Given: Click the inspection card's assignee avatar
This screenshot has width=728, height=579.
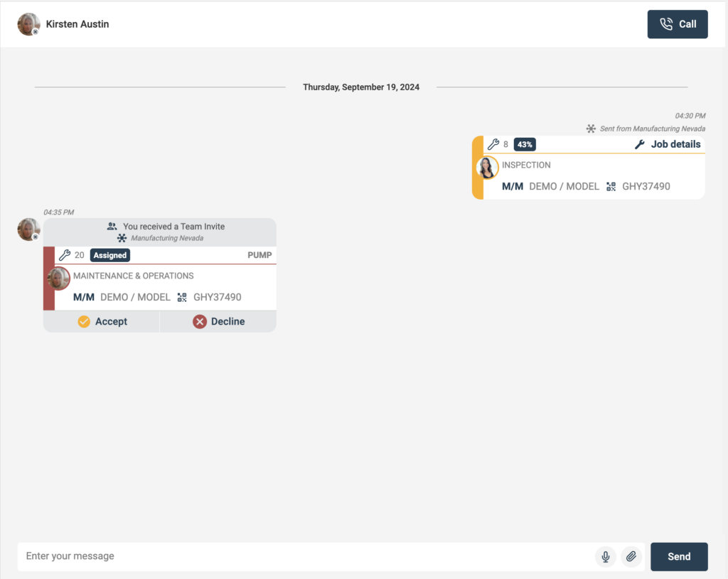Looking at the screenshot, I should (x=487, y=168).
